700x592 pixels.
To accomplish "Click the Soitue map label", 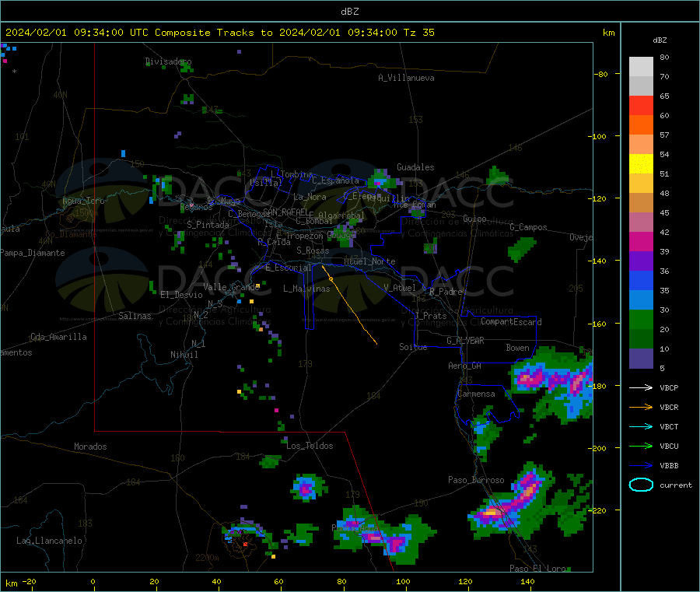I will point(413,347).
